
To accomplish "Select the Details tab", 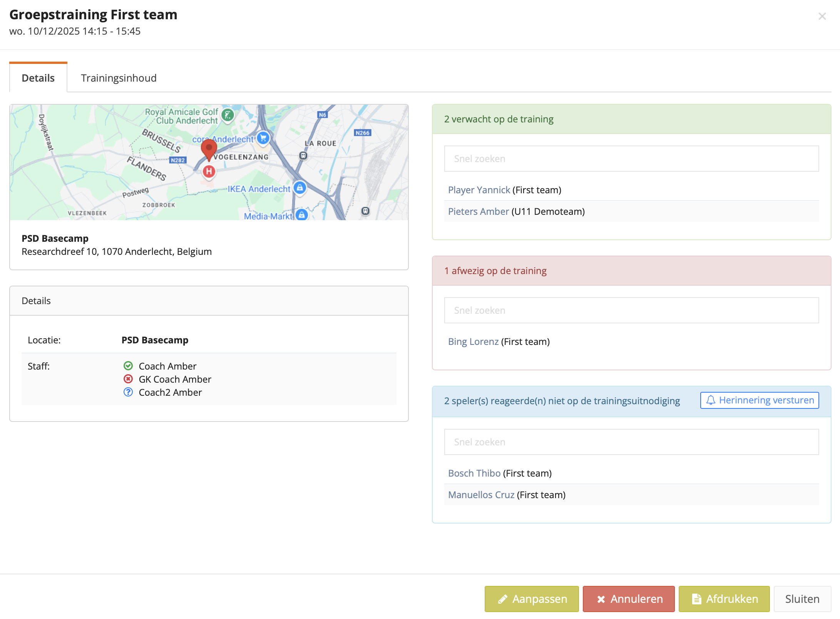I will pos(38,78).
